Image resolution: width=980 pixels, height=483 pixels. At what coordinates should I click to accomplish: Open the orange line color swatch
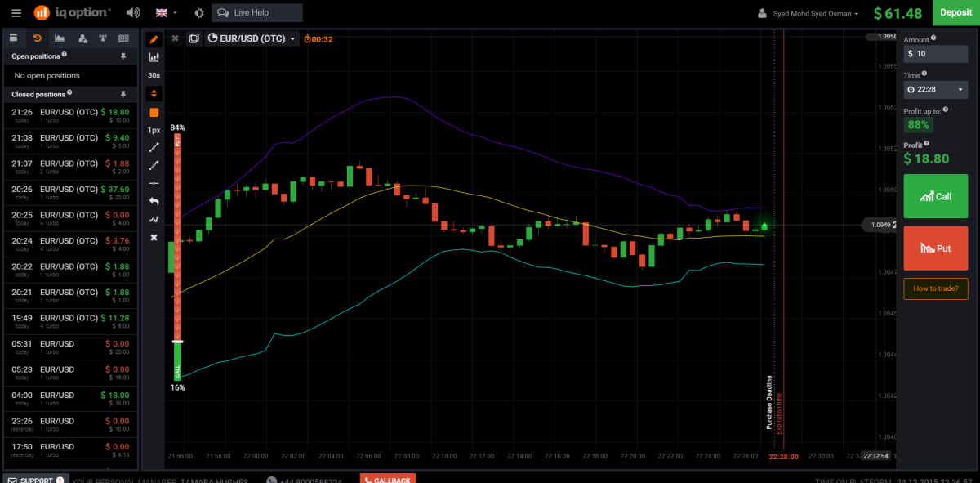154,112
